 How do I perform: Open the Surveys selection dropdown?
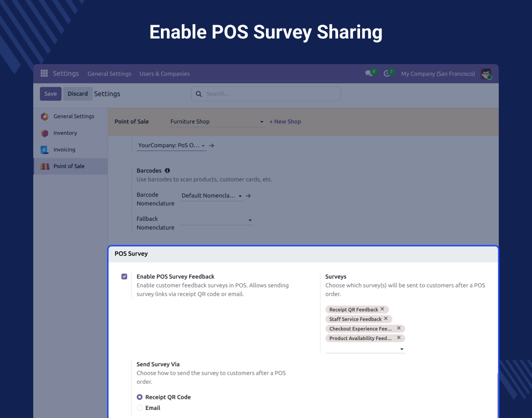(x=365, y=349)
